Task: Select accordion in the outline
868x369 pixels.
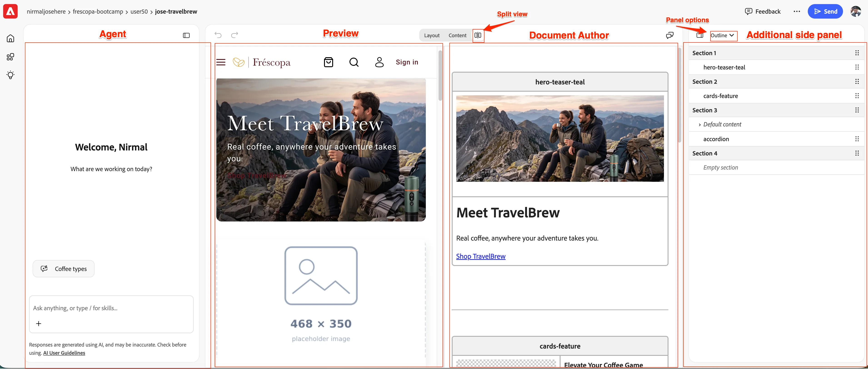Action: pyautogui.click(x=716, y=139)
